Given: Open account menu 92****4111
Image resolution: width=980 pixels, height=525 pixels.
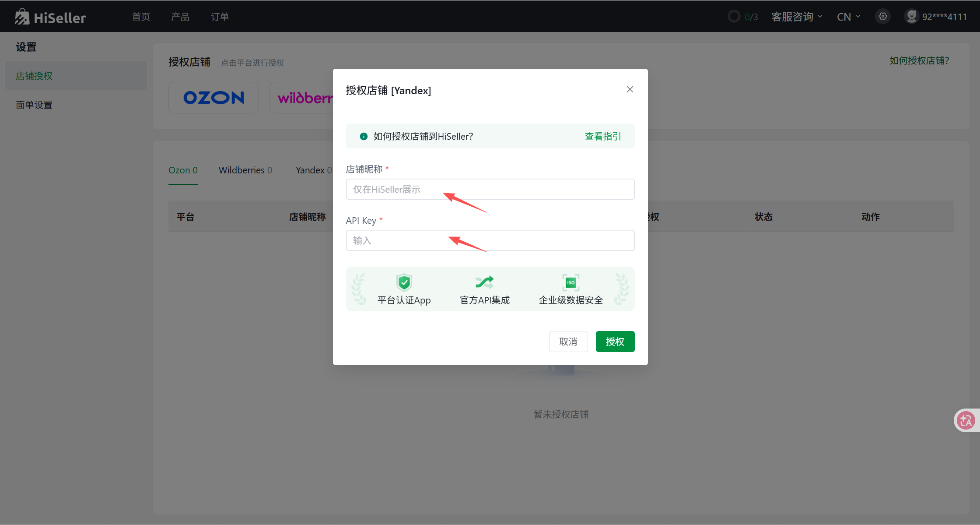Looking at the screenshot, I should (x=944, y=17).
